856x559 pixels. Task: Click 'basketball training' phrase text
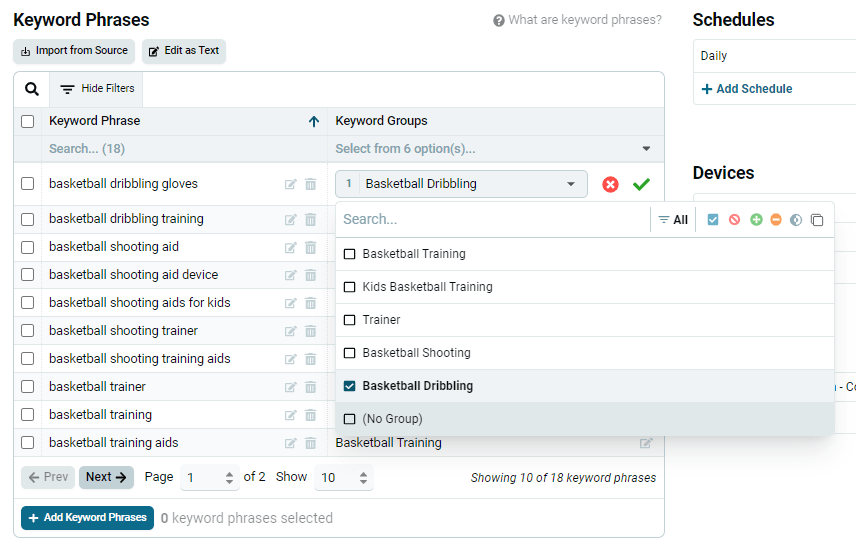100,415
